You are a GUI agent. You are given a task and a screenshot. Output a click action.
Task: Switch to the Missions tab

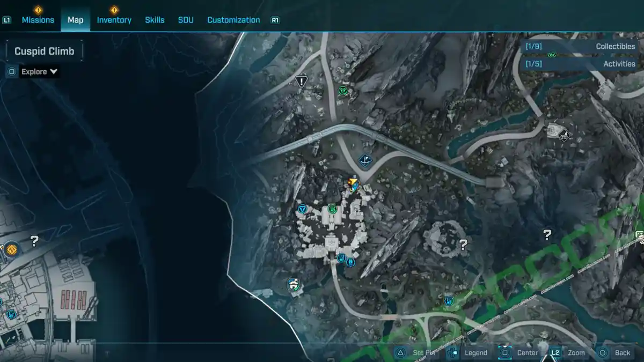38,20
